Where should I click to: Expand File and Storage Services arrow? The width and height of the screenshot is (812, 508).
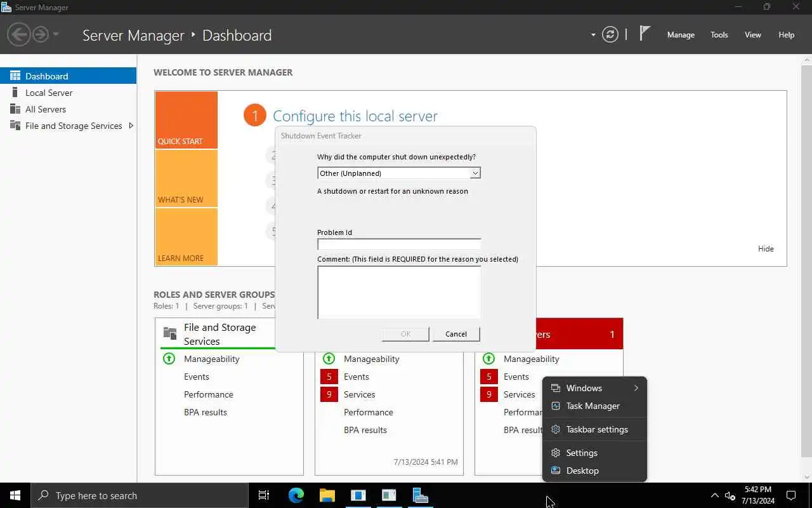coord(131,125)
